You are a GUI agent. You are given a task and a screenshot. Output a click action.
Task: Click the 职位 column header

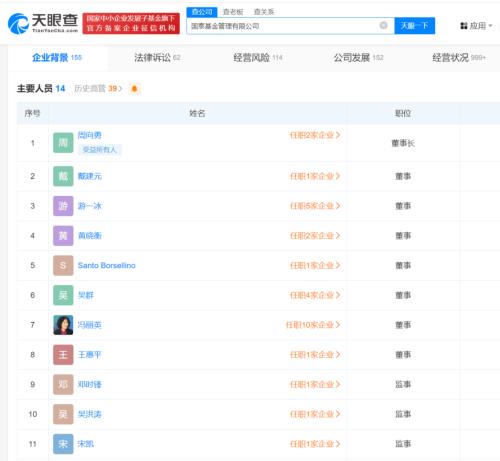tap(403, 113)
